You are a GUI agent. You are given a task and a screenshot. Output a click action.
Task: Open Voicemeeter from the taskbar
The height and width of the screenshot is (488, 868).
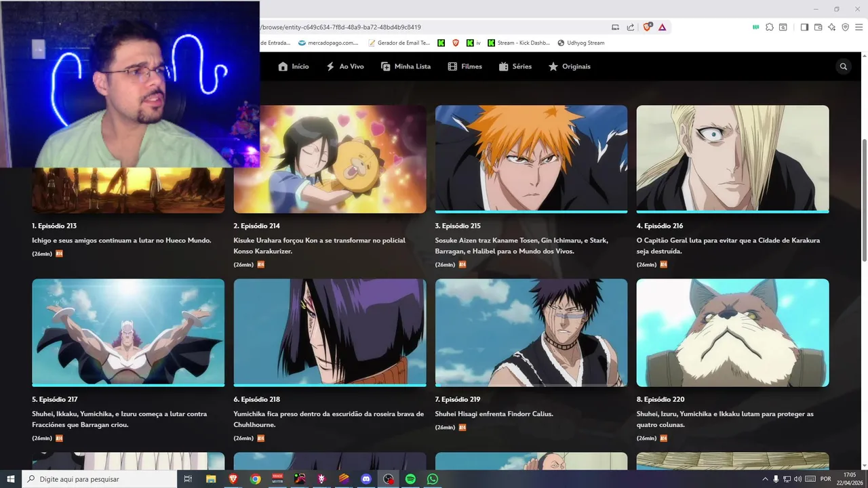point(277,479)
